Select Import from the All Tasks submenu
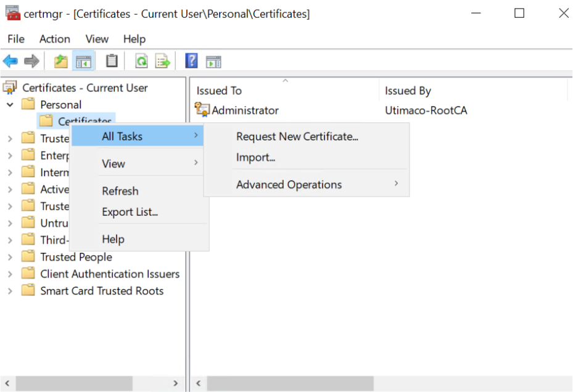This screenshot has height=392, width=573. tap(255, 158)
